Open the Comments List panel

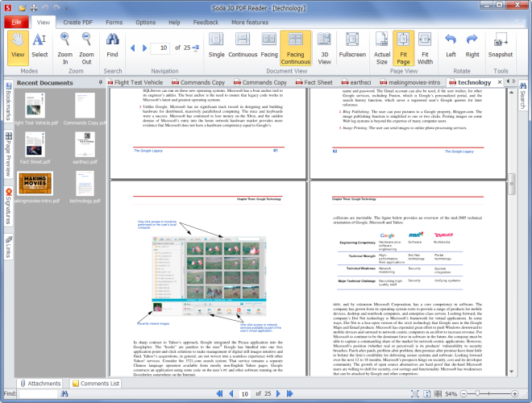point(95,383)
